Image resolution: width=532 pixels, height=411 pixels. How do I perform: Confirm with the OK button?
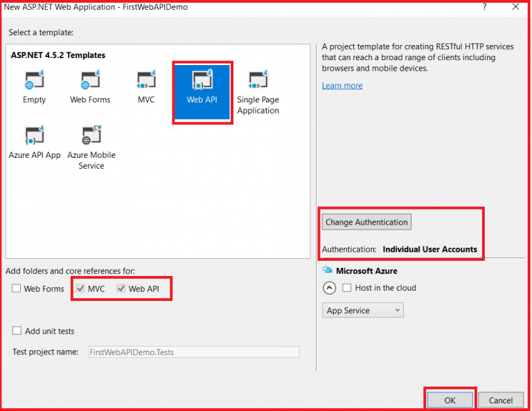coord(450,400)
